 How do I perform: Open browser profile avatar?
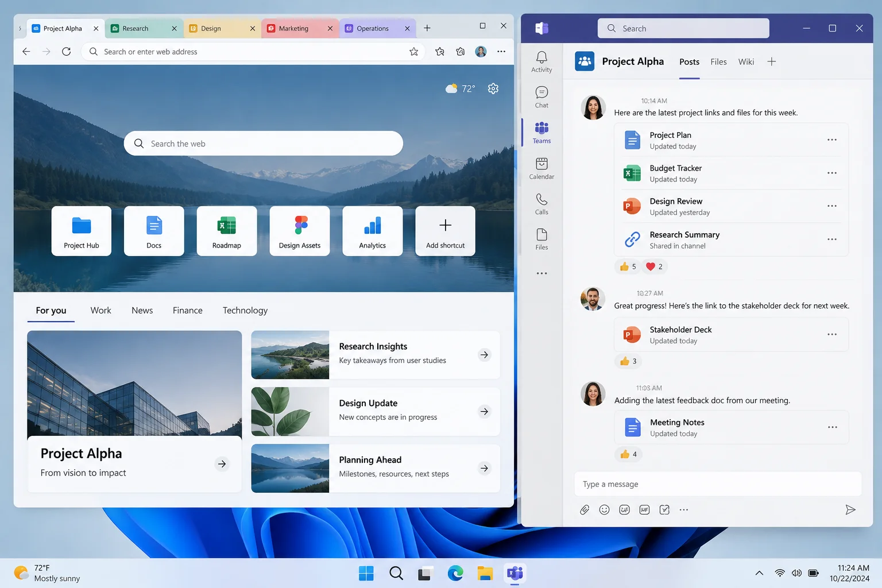coord(481,52)
